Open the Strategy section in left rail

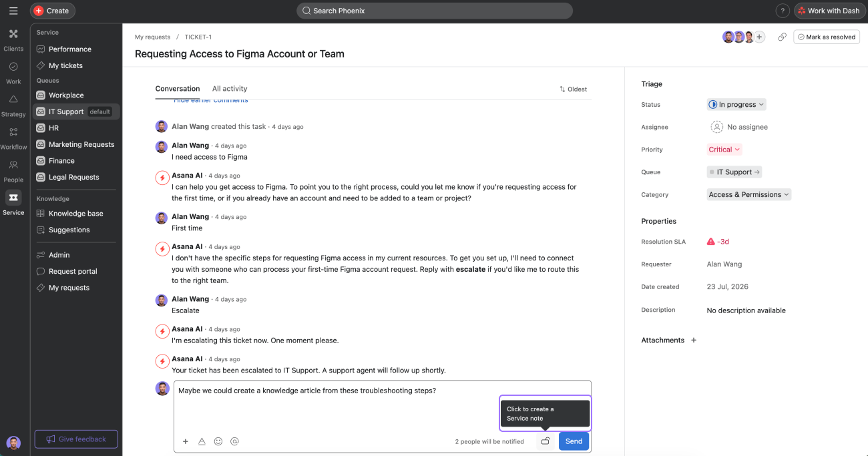click(x=13, y=105)
